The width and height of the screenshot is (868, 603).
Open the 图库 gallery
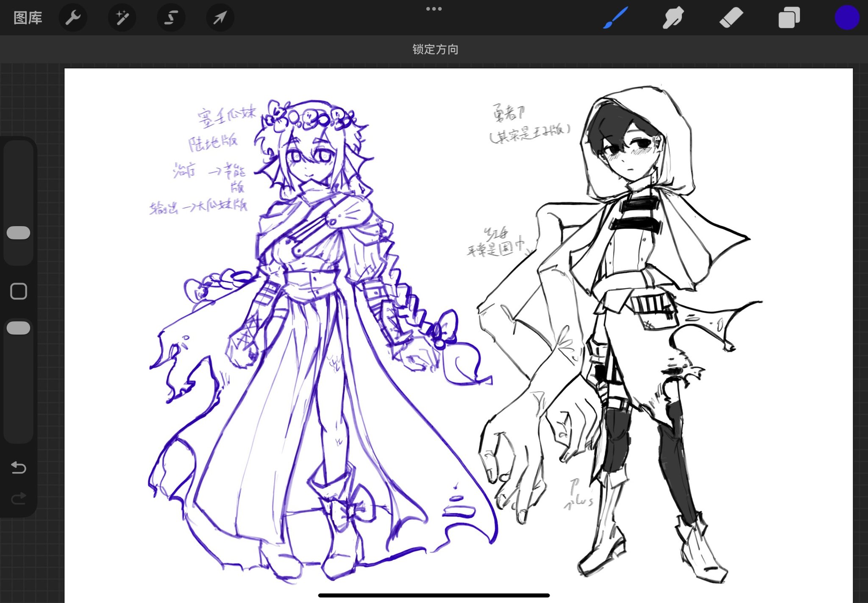point(28,18)
